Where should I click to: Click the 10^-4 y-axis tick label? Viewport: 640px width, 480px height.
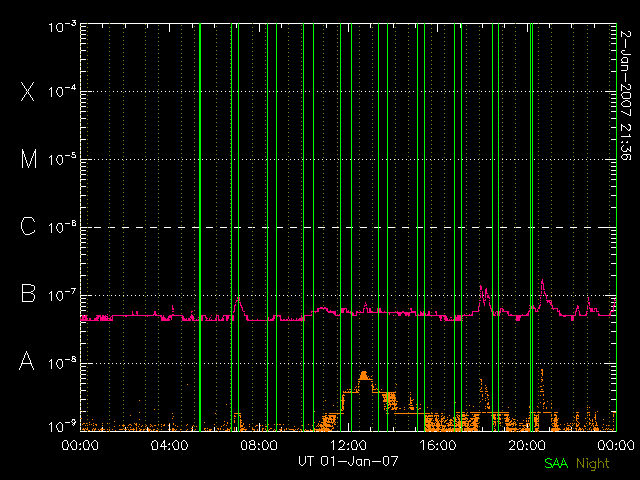pos(62,91)
